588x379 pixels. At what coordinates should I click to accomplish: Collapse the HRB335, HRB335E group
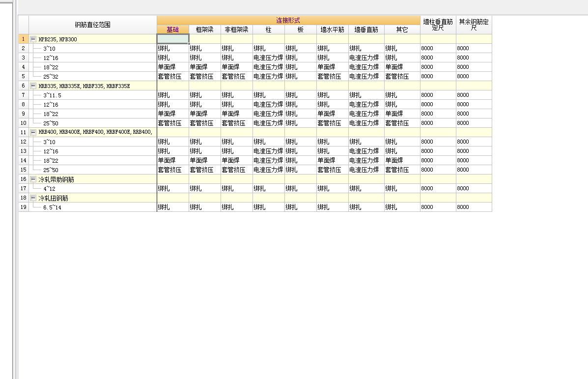[x=33, y=86]
